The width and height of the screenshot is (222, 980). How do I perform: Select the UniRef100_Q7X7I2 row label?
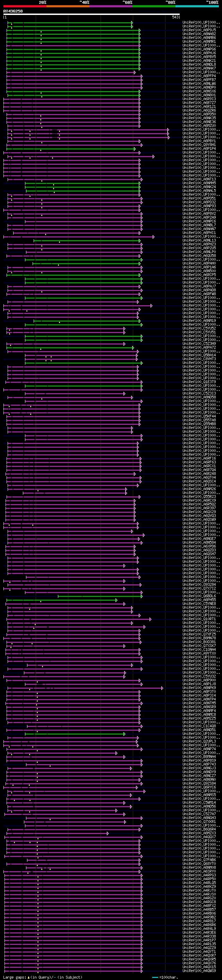[199, 588]
